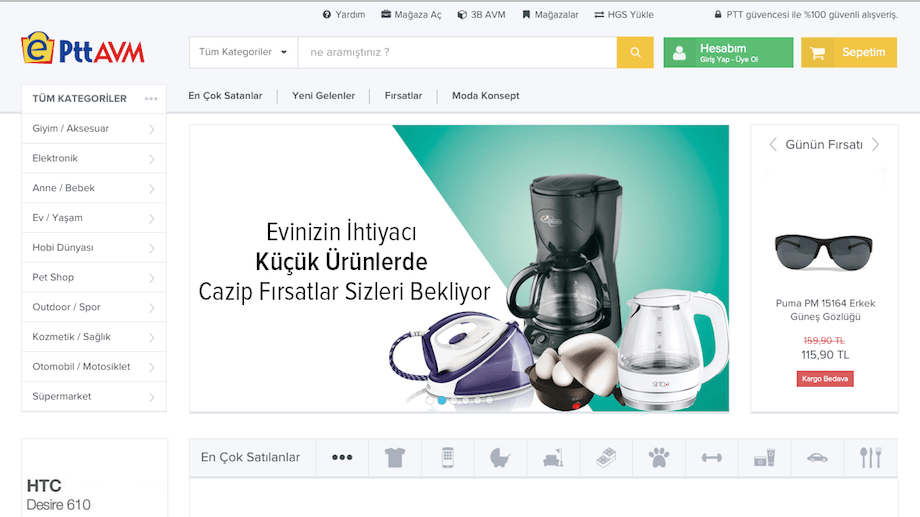
Task: Select the smartphone electronics category icon
Action: tap(448, 457)
